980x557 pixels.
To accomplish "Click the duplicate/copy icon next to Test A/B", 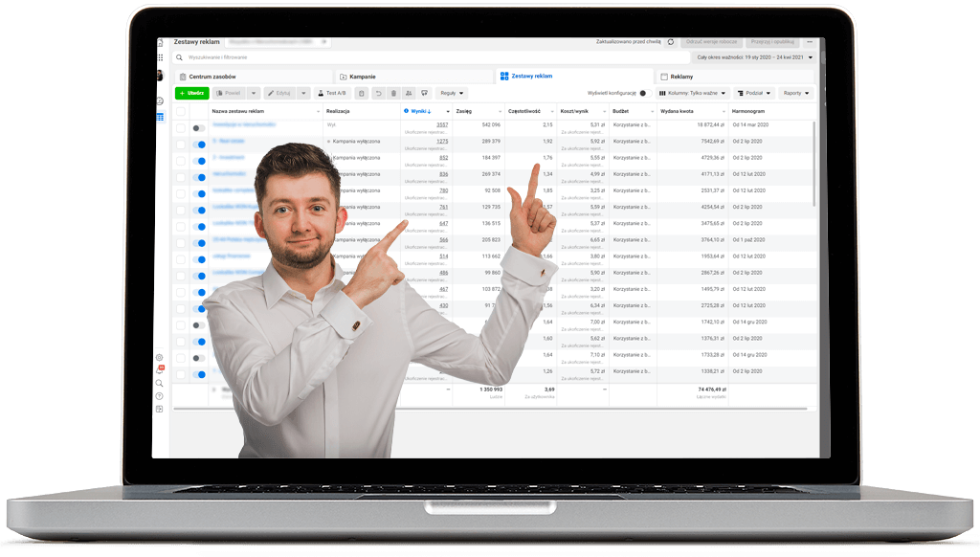I will click(x=362, y=93).
